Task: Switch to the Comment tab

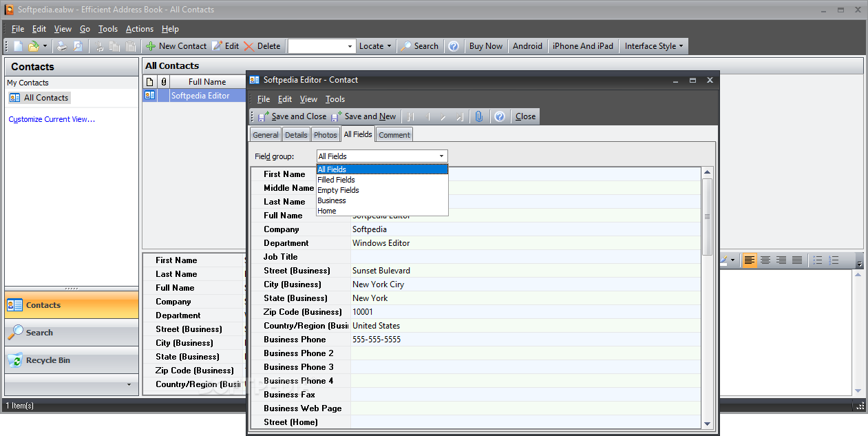Action: click(x=394, y=135)
